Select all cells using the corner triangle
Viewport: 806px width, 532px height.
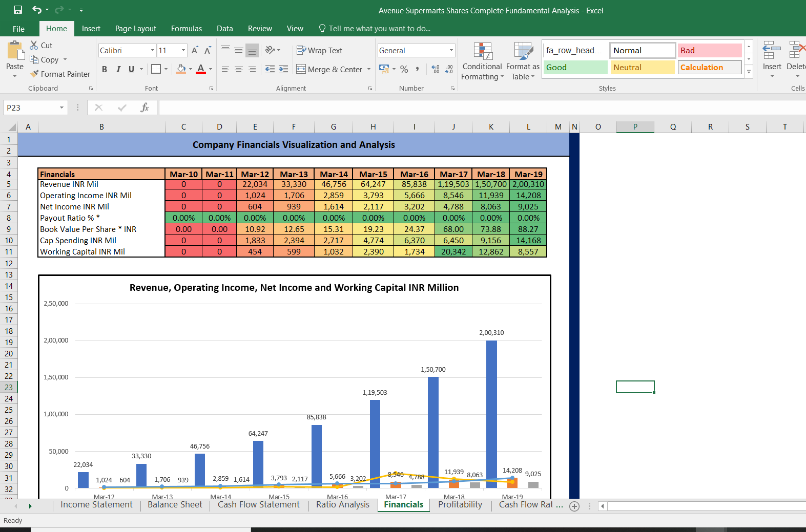tap(12, 127)
